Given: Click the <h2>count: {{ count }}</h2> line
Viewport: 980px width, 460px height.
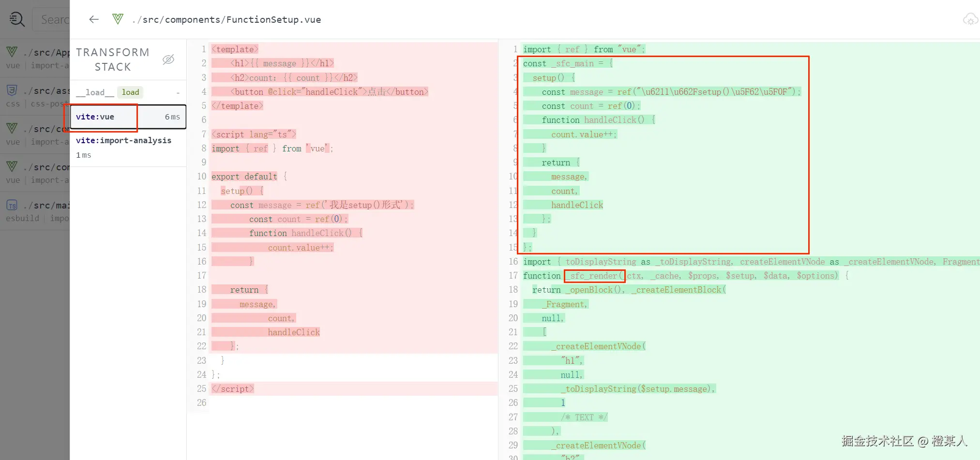Looking at the screenshot, I should (294, 77).
